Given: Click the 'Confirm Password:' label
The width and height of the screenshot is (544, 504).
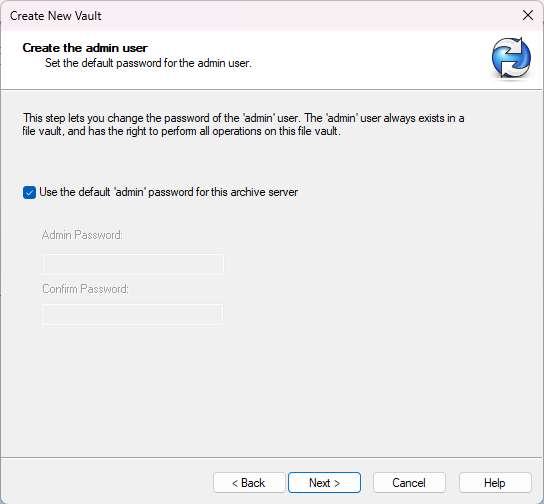Looking at the screenshot, I should coord(85,289).
